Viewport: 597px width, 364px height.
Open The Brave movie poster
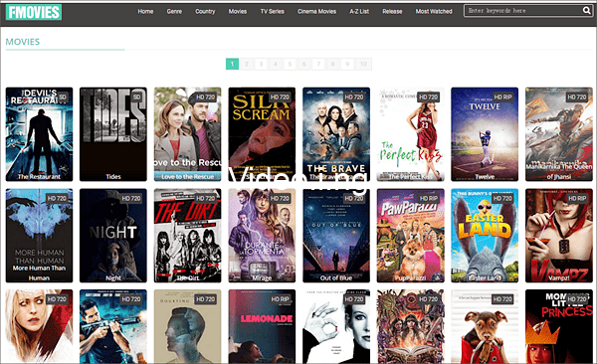tap(336, 134)
